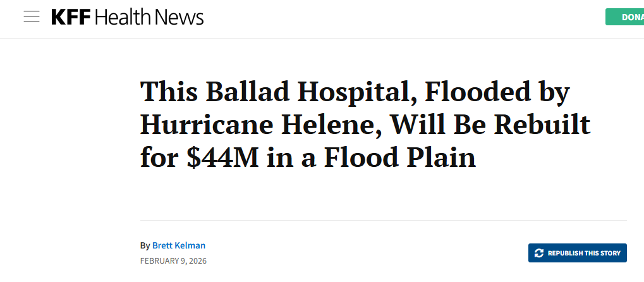Open the hamburger navigation menu
Viewport: 644px width, 282px height.
coord(32,17)
